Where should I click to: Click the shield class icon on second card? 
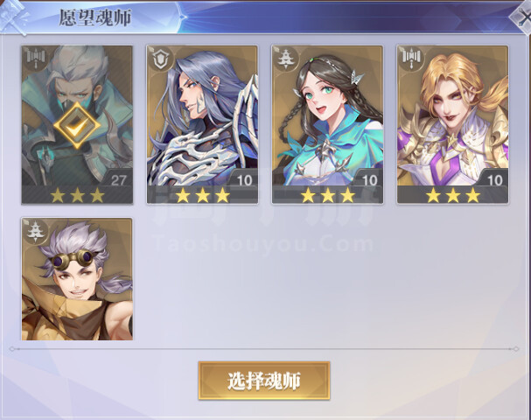161,59
